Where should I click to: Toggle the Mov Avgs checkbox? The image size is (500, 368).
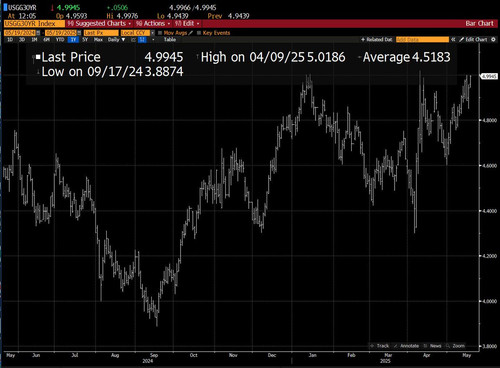160,33
